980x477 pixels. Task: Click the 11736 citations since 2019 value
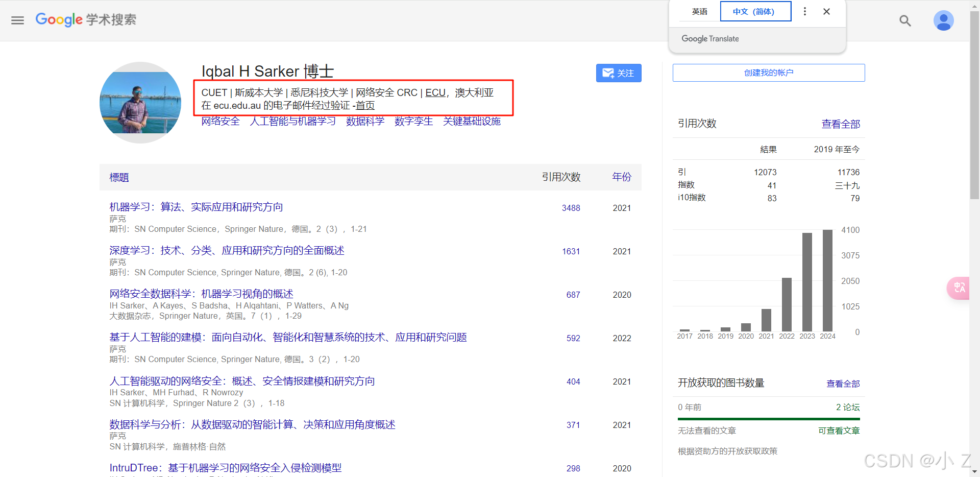point(848,172)
